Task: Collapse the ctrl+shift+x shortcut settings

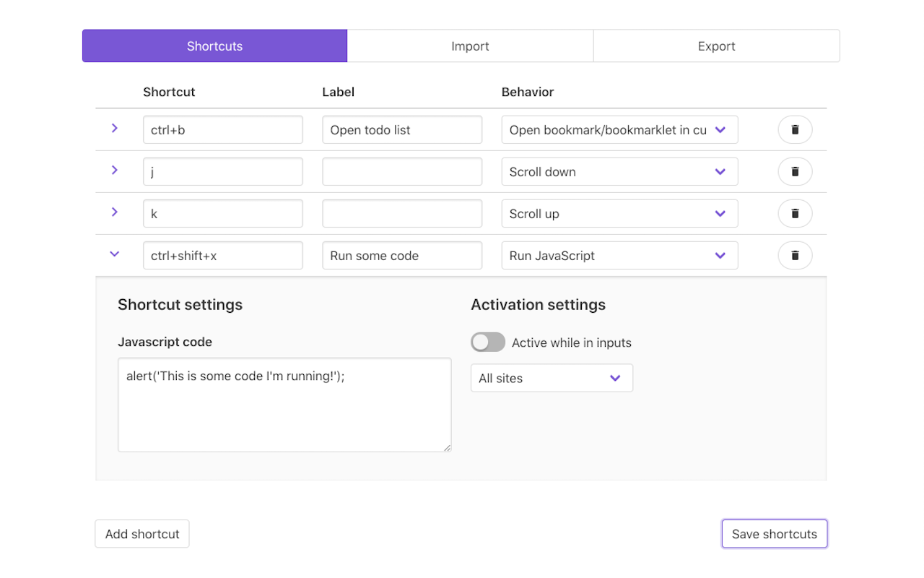Action: [115, 254]
